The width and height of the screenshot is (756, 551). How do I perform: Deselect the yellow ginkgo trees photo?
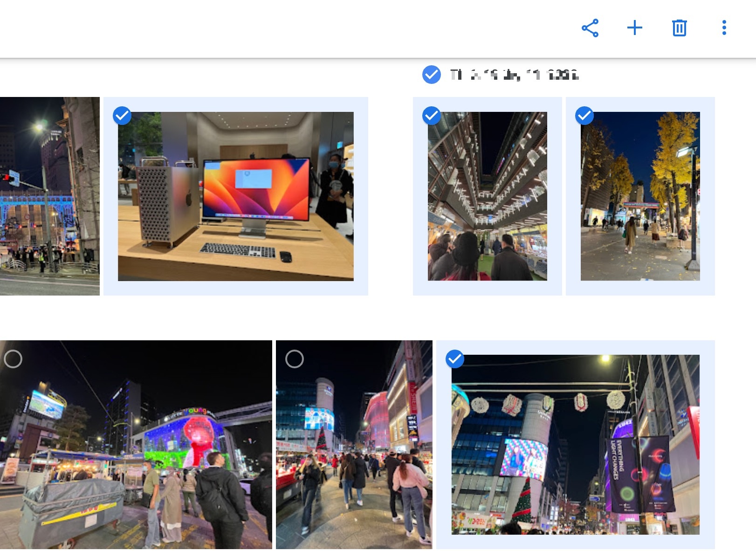(x=584, y=117)
